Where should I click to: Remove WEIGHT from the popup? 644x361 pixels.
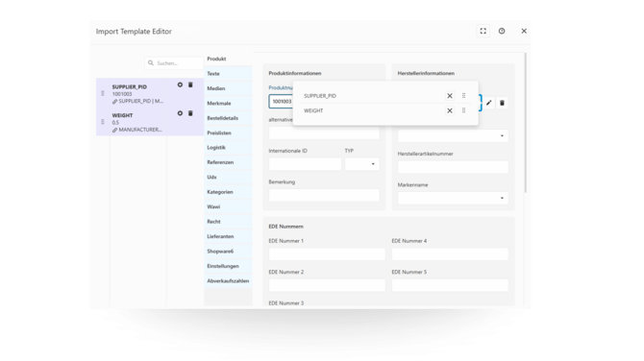click(x=450, y=110)
